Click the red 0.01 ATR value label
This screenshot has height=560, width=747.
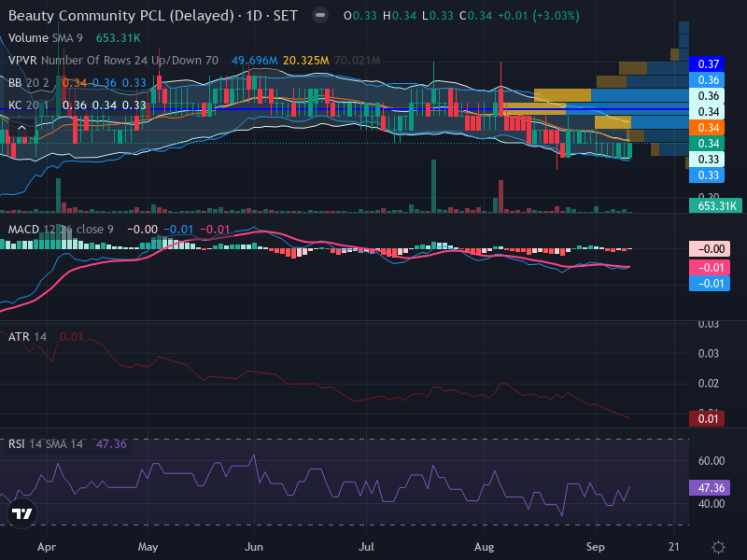[x=707, y=418]
